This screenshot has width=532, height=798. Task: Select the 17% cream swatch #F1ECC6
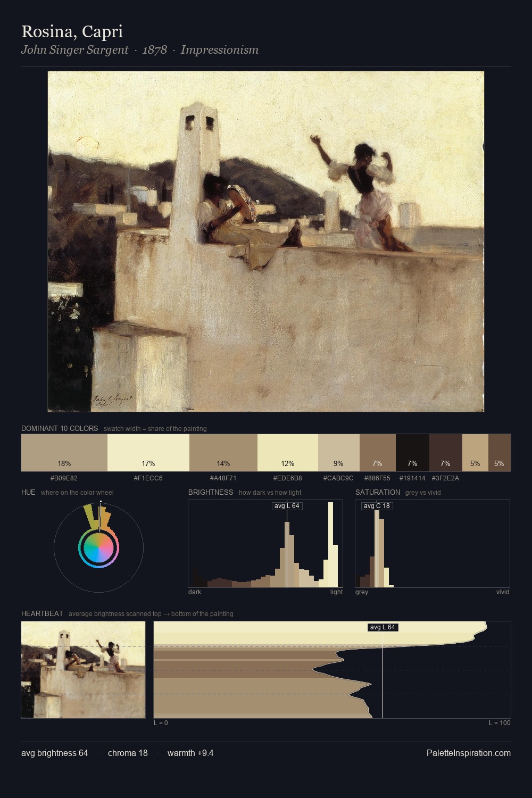pos(148,453)
